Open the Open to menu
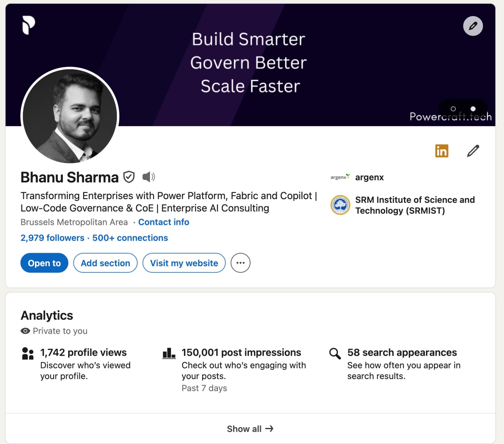This screenshot has height=444, width=504. [x=44, y=263]
